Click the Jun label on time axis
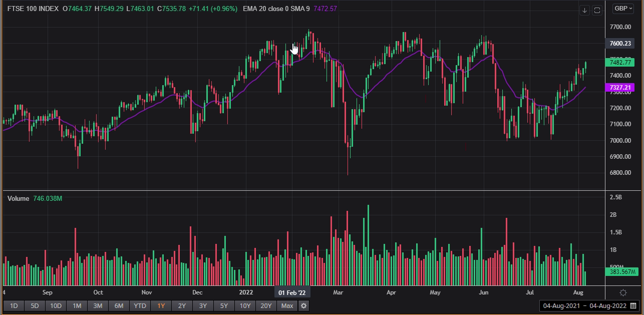 coord(483,292)
